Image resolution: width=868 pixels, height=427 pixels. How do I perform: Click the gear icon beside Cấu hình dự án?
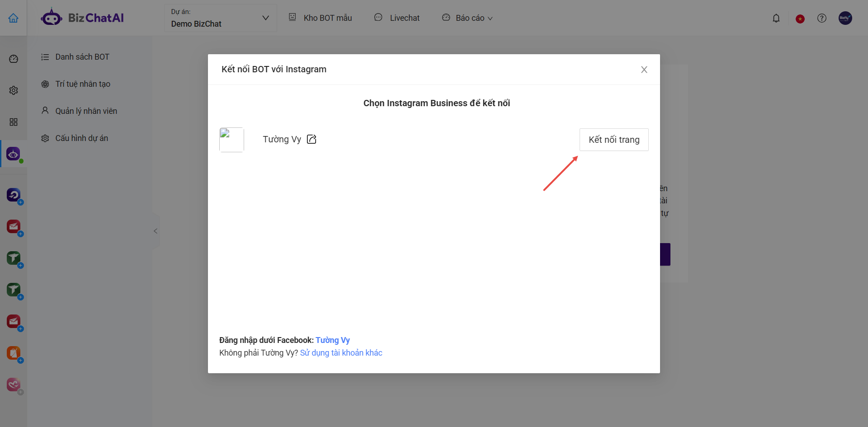45,138
